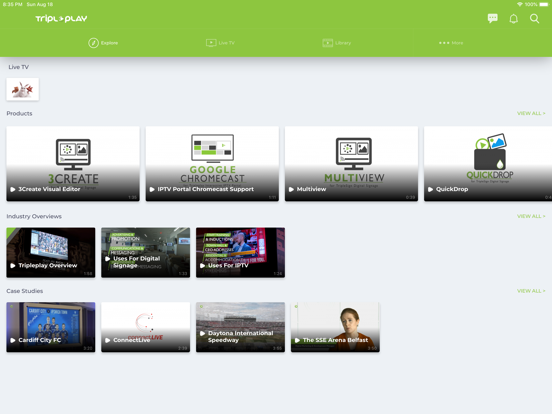Click play icon on 3Create Visual Editor
Screen dimensions: 552x414
pyautogui.click(x=13, y=189)
